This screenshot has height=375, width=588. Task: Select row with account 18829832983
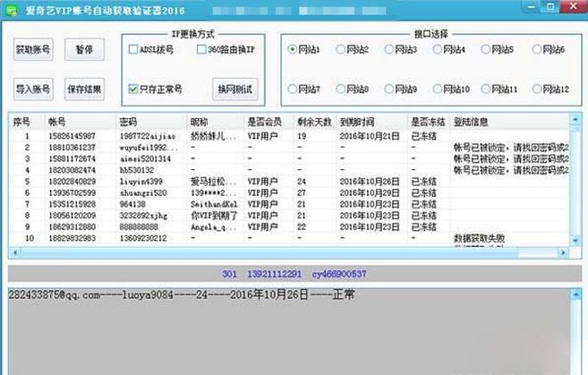[x=289, y=238]
